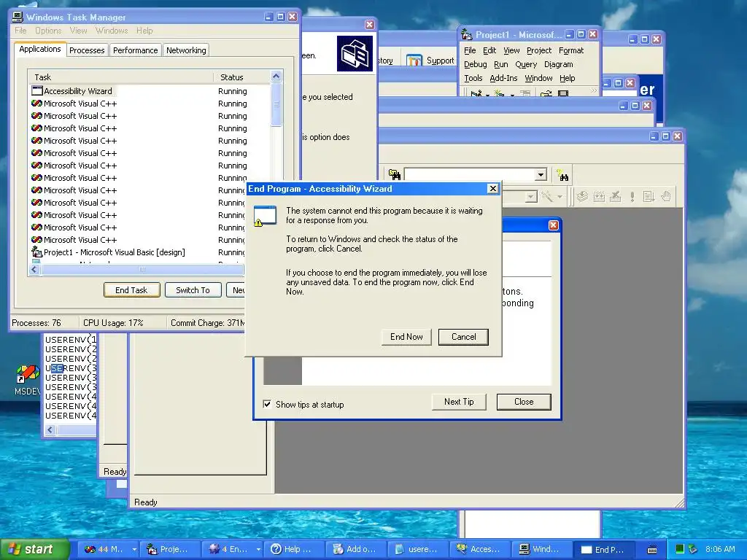This screenshot has width=747, height=560.
Task: Click the wizard wand toolbar icon
Action: pyautogui.click(x=547, y=196)
